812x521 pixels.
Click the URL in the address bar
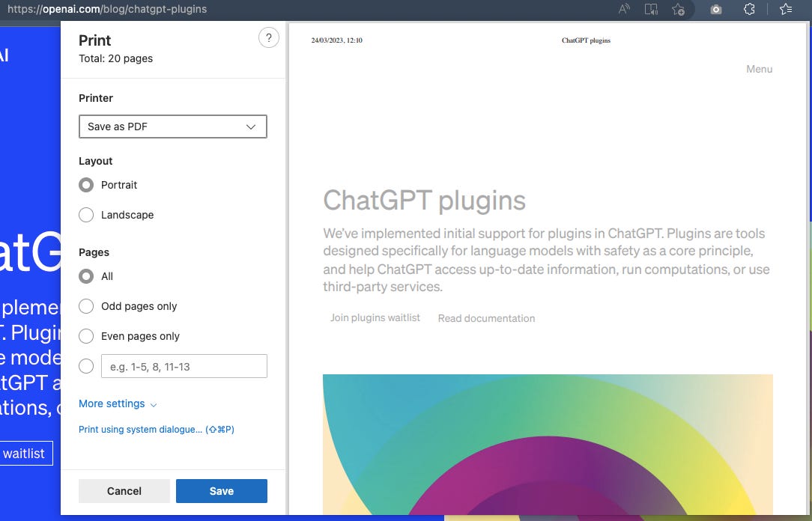coord(107,9)
